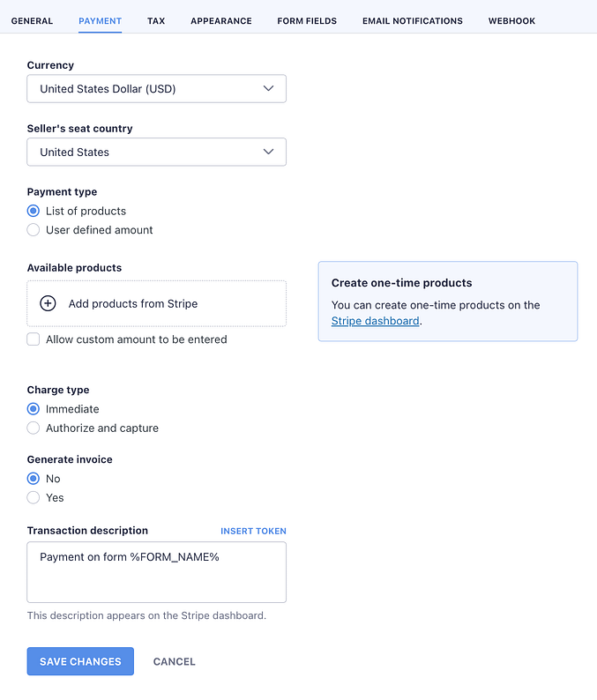Select the List of products option
This screenshot has width=597, height=700.
click(x=34, y=211)
